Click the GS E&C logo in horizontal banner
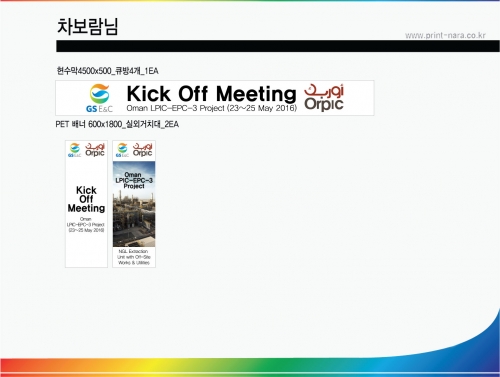500x377 pixels. click(99, 98)
